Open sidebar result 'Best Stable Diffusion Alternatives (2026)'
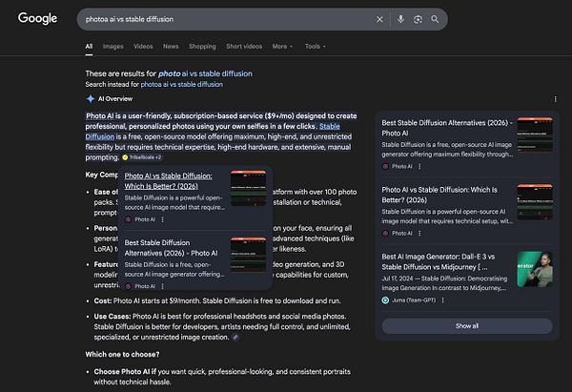 pos(447,128)
